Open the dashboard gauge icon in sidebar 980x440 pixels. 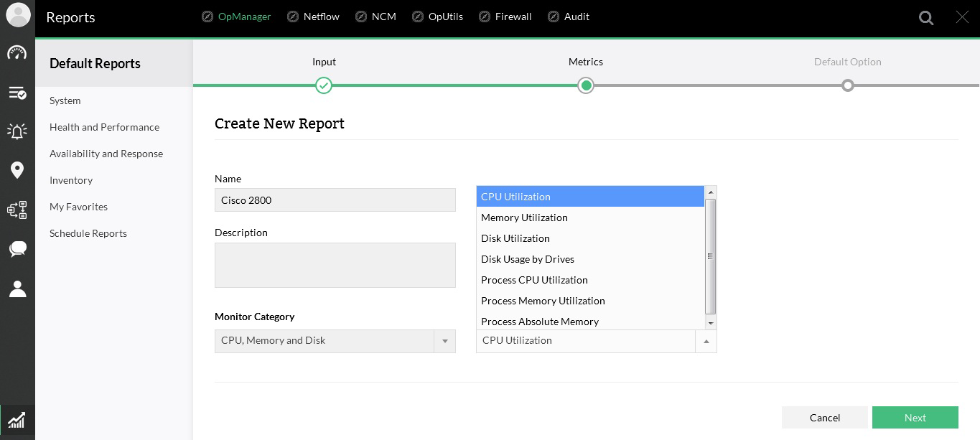click(17, 53)
